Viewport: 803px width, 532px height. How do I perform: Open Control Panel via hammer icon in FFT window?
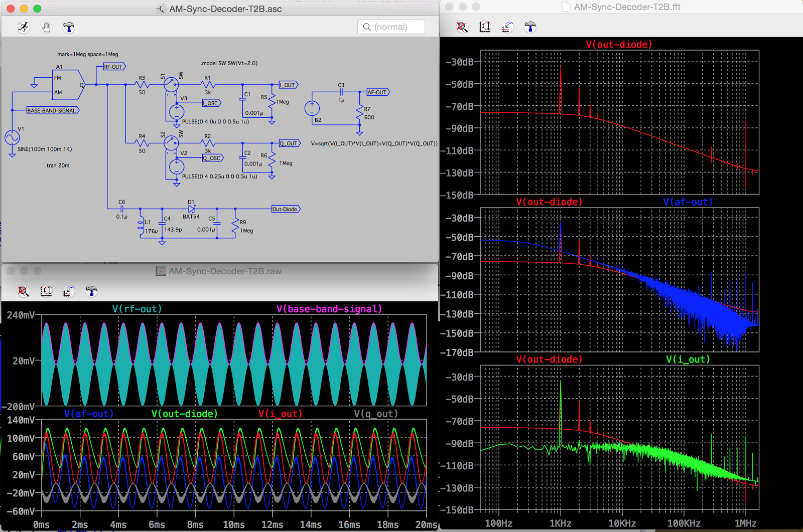pos(530,27)
